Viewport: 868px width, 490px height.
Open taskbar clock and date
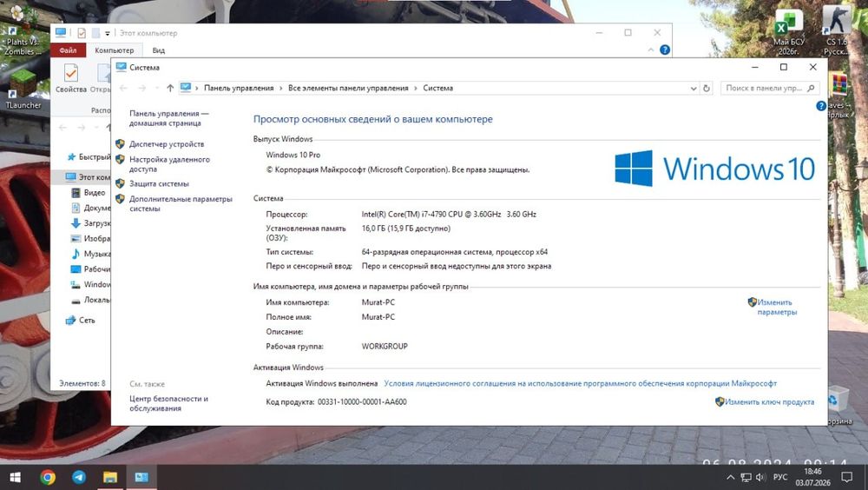coord(812,477)
